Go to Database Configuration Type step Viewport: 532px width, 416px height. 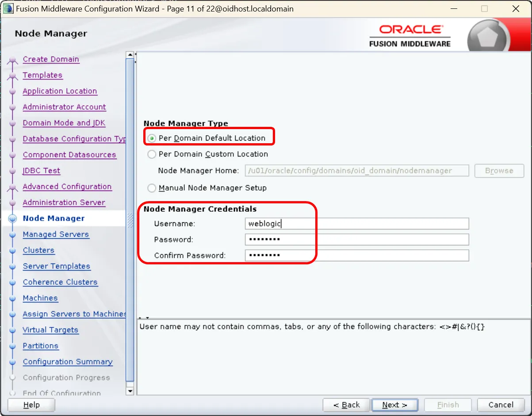click(74, 139)
